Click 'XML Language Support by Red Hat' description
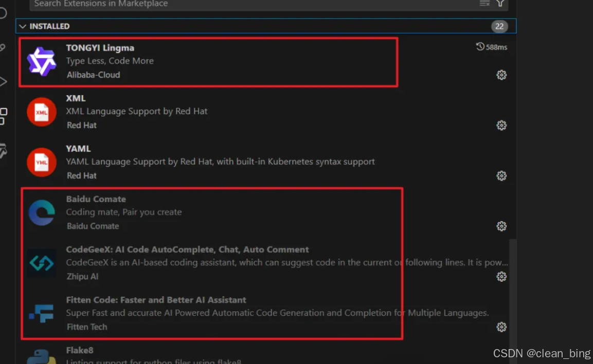The width and height of the screenshot is (593, 364). [x=136, y=111]
